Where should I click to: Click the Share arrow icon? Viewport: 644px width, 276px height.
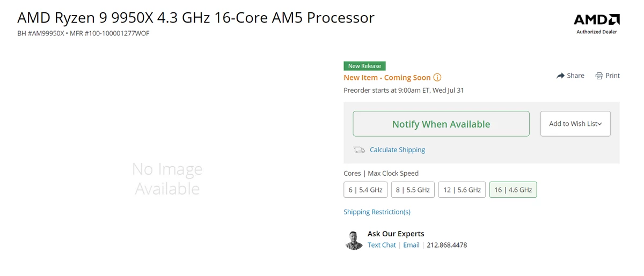coord(560,76)
